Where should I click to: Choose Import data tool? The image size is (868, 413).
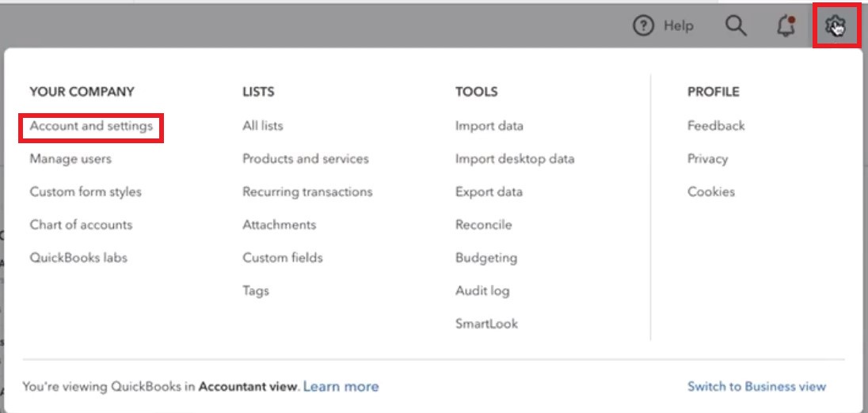489,126
